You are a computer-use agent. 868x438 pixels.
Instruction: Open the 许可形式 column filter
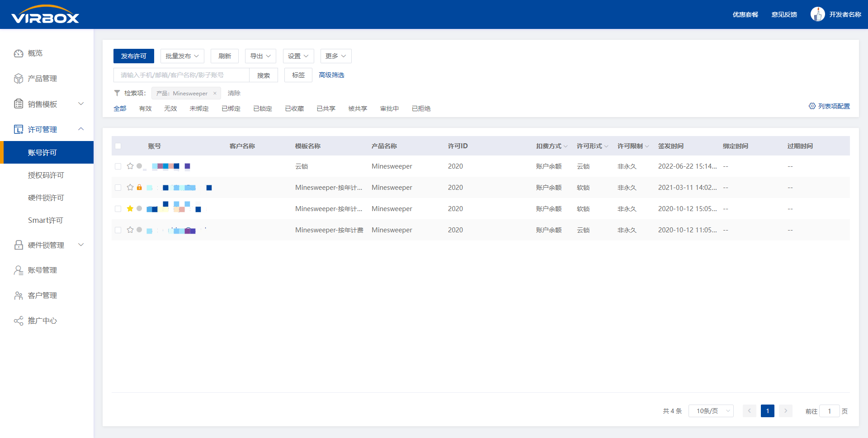point(606,146)
